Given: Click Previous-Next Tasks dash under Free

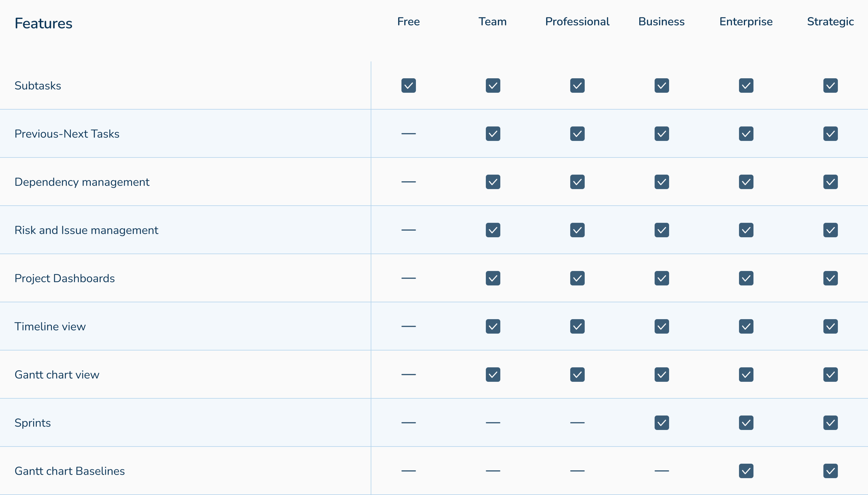Looking at the screenshot, I should pyautogui.click(x=408, y=134).
